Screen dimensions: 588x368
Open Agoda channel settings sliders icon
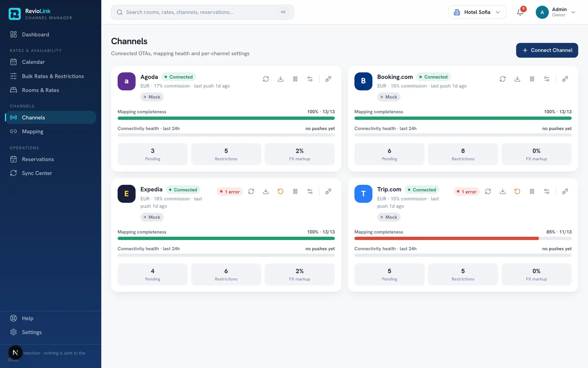click(x=310, y=79)
